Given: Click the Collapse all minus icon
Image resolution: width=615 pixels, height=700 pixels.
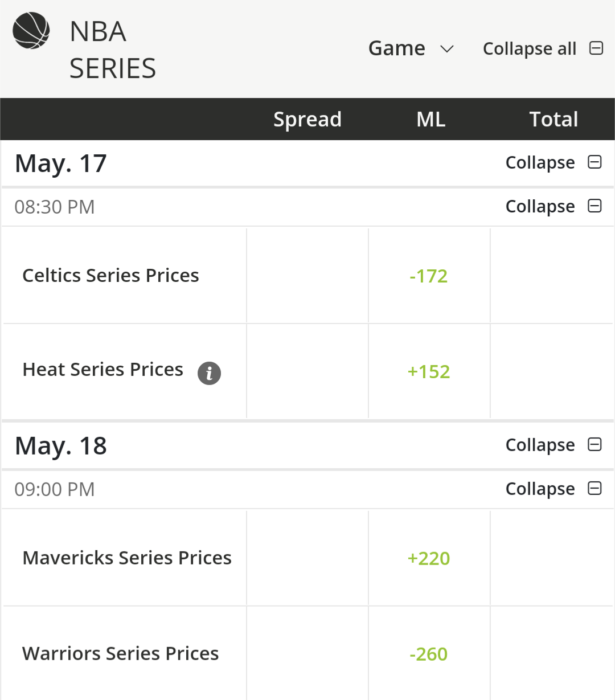Looking at the screenshot, I should (596, 48).
